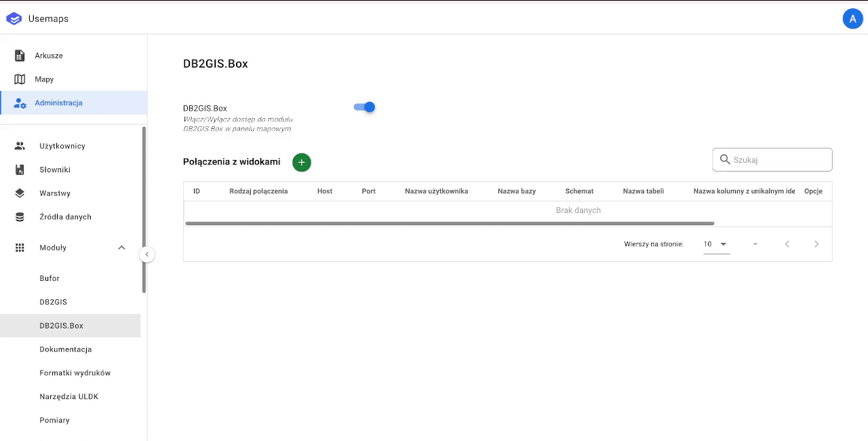
Task: Click the Użytkownicy people icon
Action: click(20, 146)
